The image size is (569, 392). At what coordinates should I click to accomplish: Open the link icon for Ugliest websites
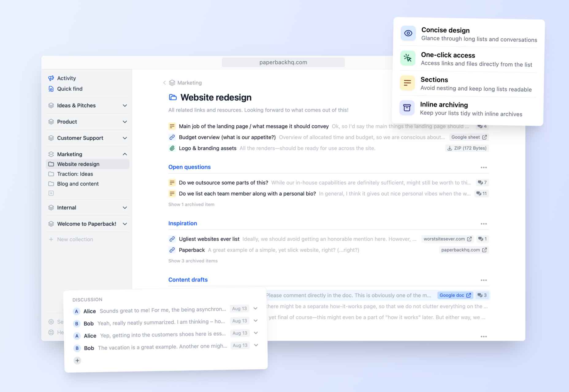pos(172,239)
